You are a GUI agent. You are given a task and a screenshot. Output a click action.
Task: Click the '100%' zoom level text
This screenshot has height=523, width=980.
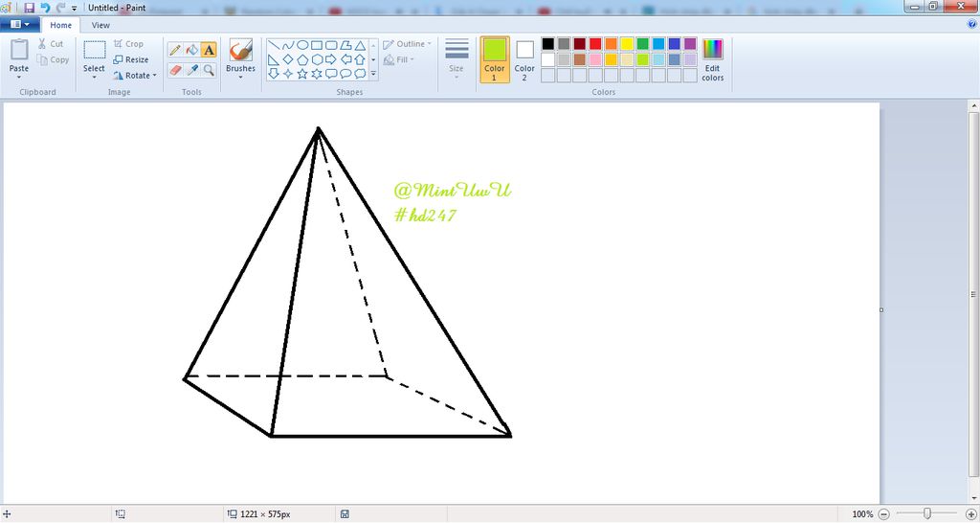click(862, 514)
